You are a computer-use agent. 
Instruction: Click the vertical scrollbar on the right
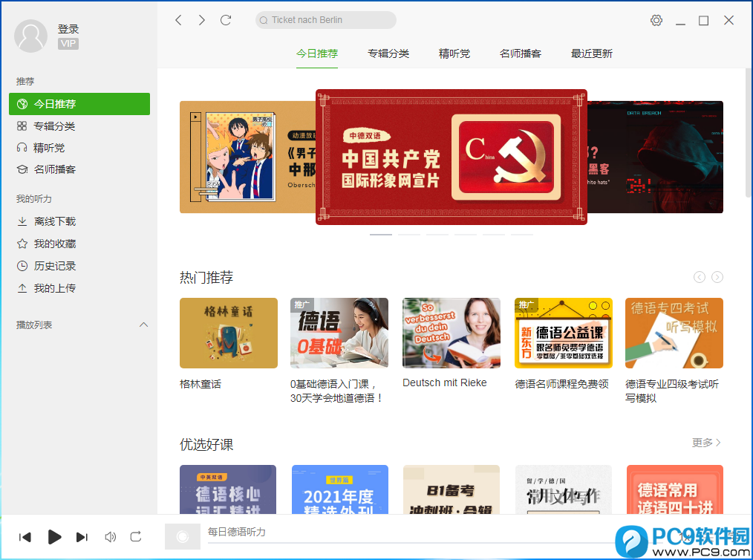[749, 132]
